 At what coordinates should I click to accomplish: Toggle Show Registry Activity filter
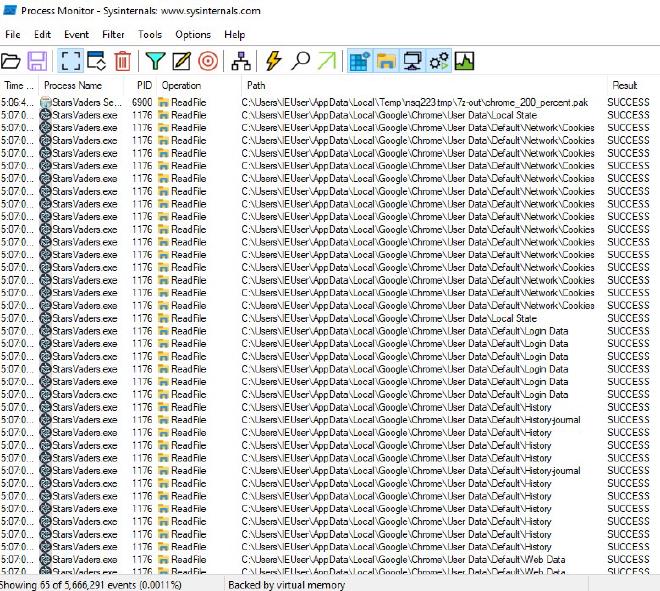pyautogui.click(x=359, y=62)
